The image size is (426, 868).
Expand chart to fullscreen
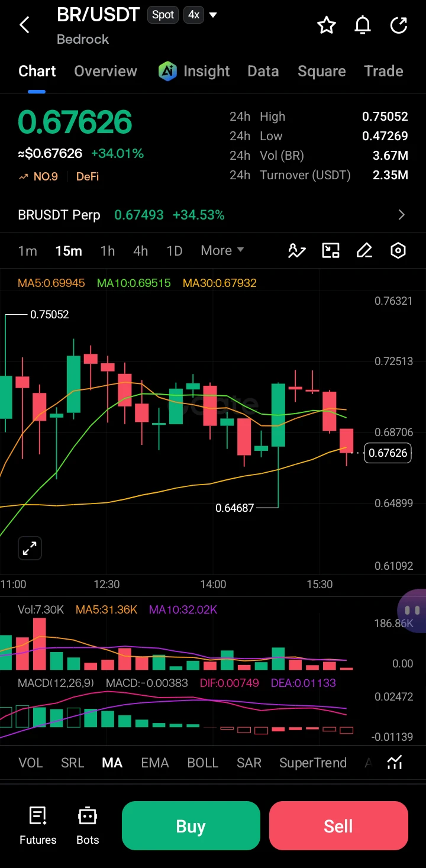tap(30, 548)
